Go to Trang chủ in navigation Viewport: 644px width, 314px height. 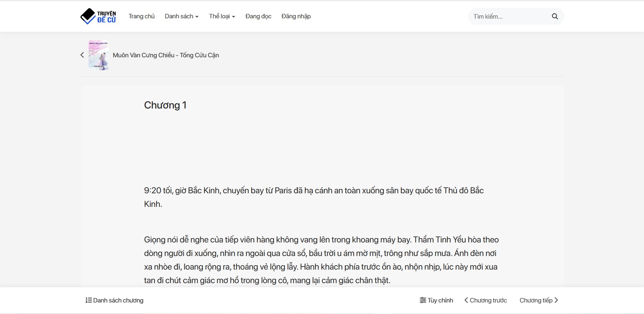click(142, 16)
